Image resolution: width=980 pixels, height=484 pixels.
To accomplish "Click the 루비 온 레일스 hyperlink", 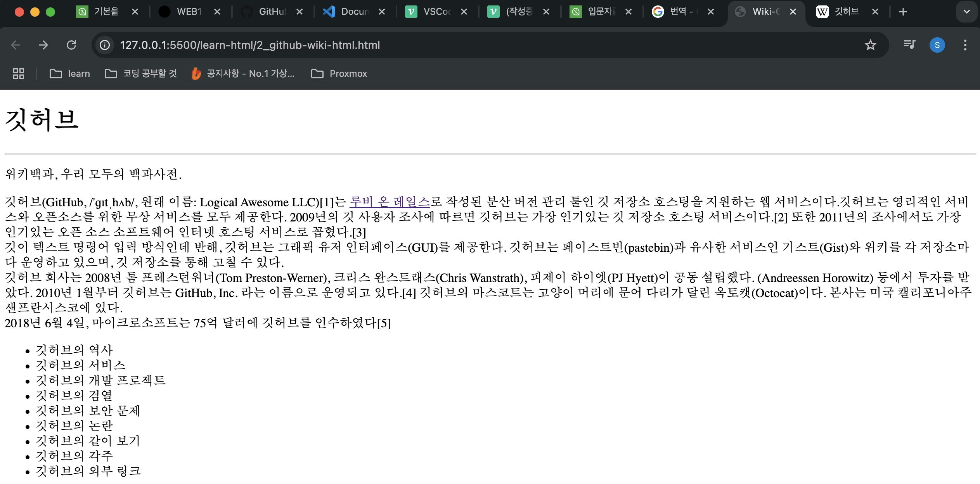I will click(390, 202).
